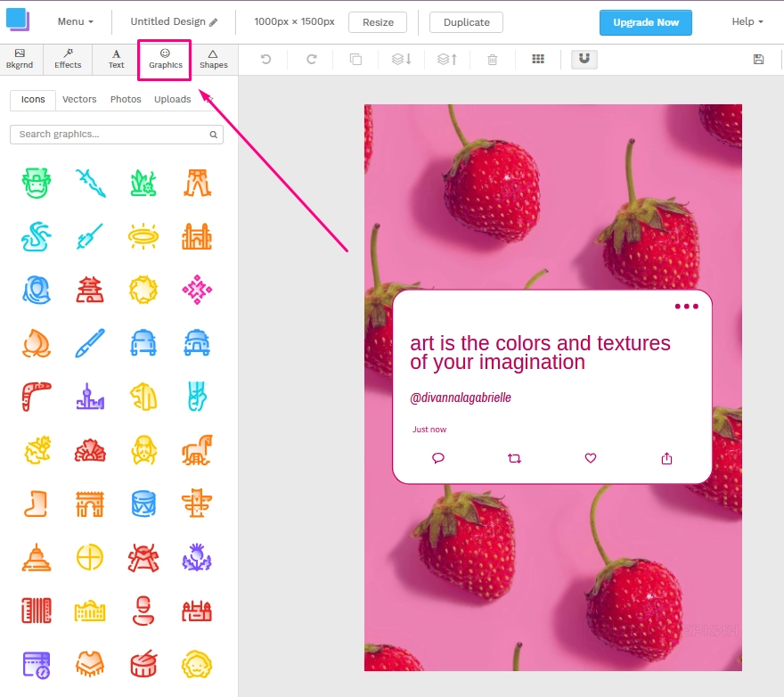This screenshot has height=697, width=784.
Task: Send the layer backward
Action: 402,60
